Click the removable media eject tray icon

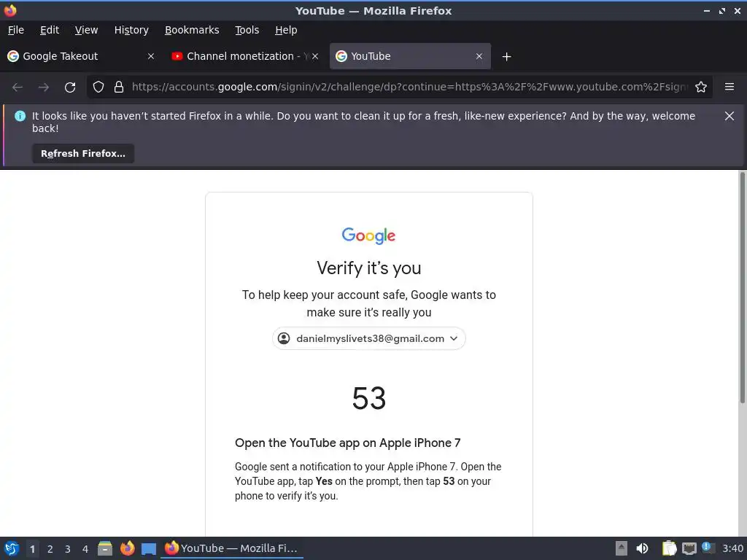(x=622, y=548)
